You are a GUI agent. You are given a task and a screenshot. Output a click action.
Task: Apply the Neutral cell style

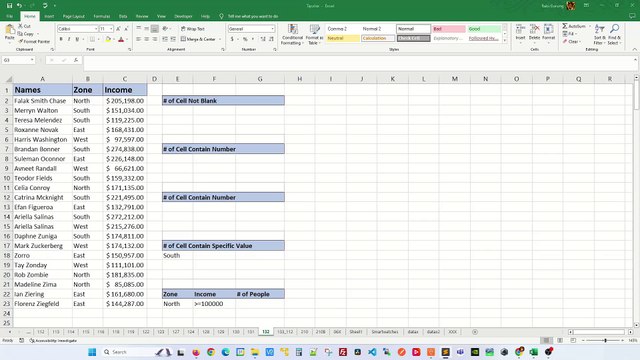click(342, 38)
